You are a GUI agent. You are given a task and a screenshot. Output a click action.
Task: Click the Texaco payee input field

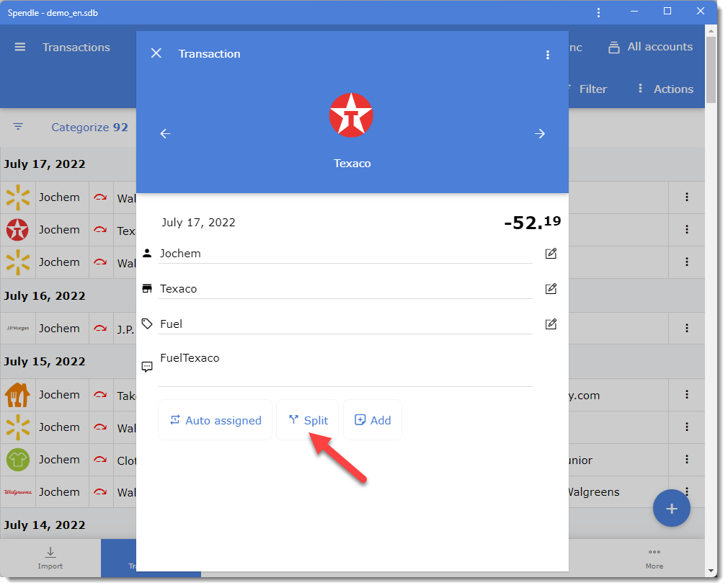(x=345, y=289)
